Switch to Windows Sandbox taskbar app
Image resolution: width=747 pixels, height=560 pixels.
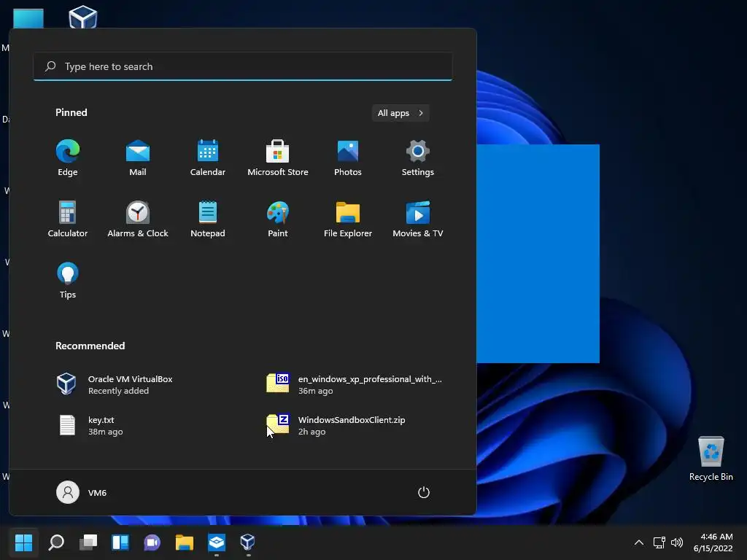tap(216, 542)
